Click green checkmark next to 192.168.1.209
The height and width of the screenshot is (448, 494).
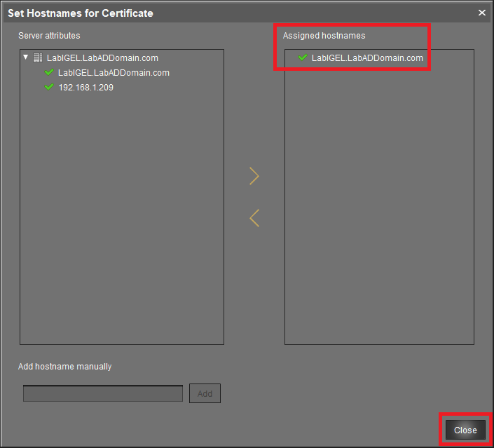click(x=49, y=88)
